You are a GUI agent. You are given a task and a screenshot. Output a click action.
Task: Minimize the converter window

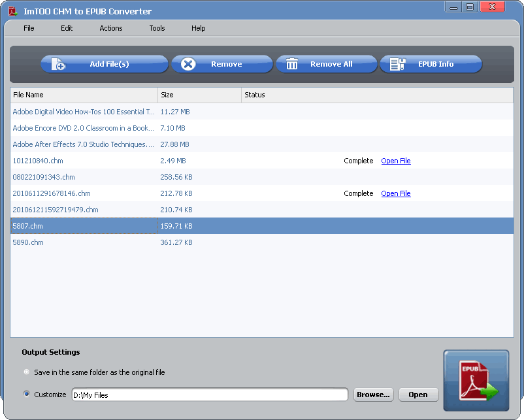[453, 7]
